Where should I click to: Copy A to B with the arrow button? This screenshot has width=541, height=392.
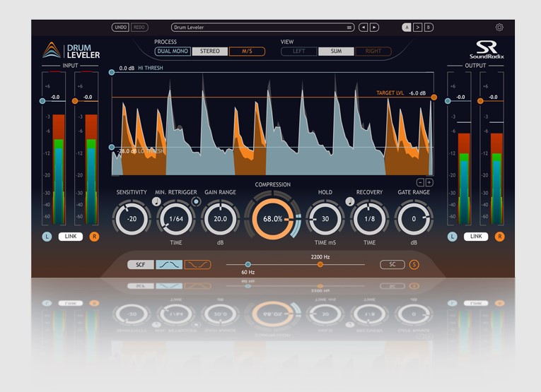coord(417,28)
